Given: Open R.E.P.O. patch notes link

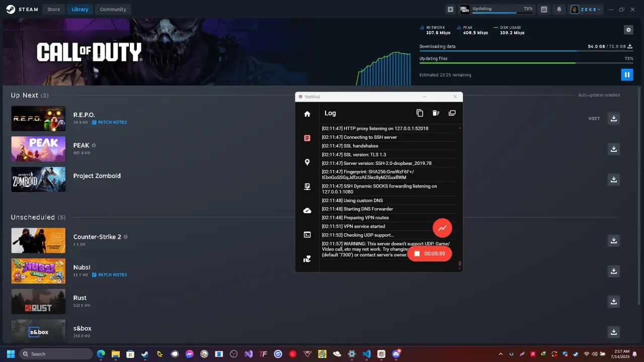Looking at the screenshot, I should [109, 122].
